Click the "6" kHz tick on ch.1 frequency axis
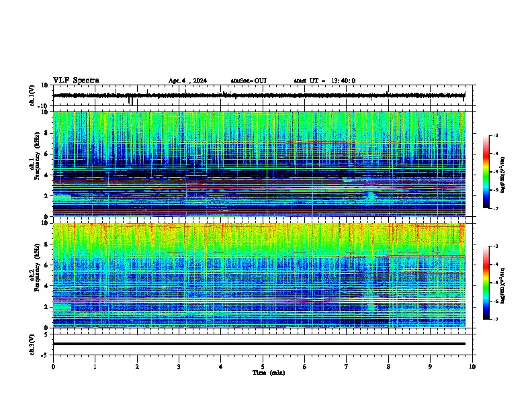 [46, 154]
